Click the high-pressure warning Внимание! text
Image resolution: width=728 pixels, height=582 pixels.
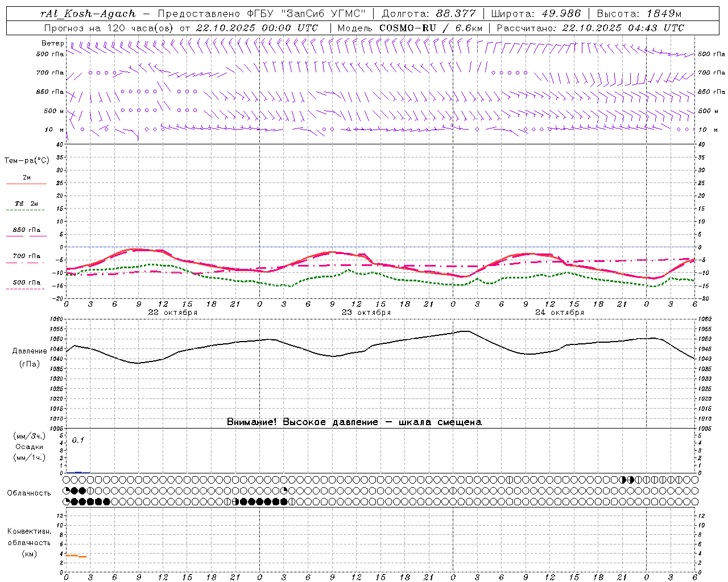(354, 422)
